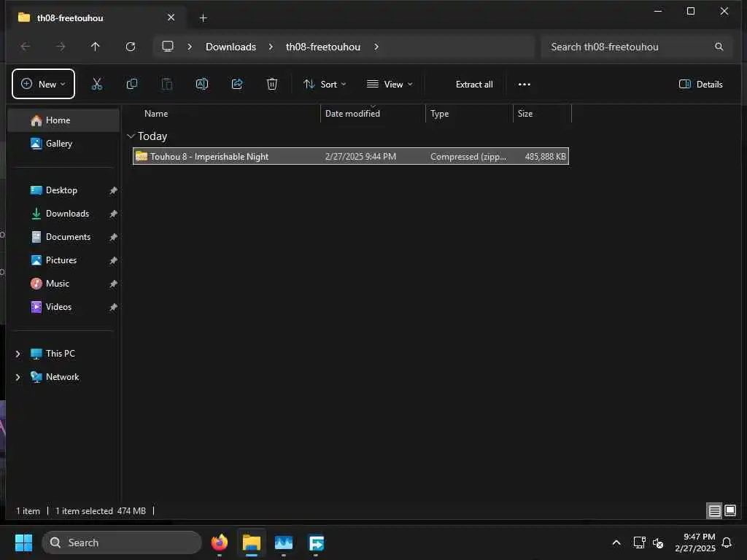Screen dimensions: 747x560
Task: Click the taskbar Search box
Action: (x=122, y=542)
